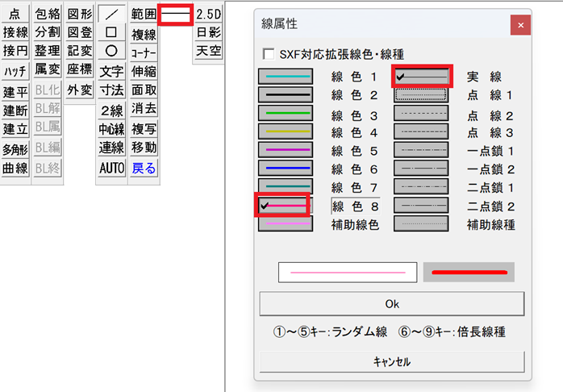The height and width of the screenshot is (392, 563).
Task: Click the 2.5D tool button
Action: pos(209,14)
